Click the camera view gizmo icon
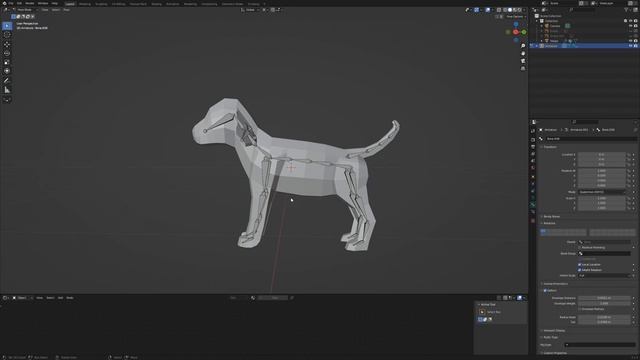This screenshot has height=360, width=640. (x=523, y=61)
